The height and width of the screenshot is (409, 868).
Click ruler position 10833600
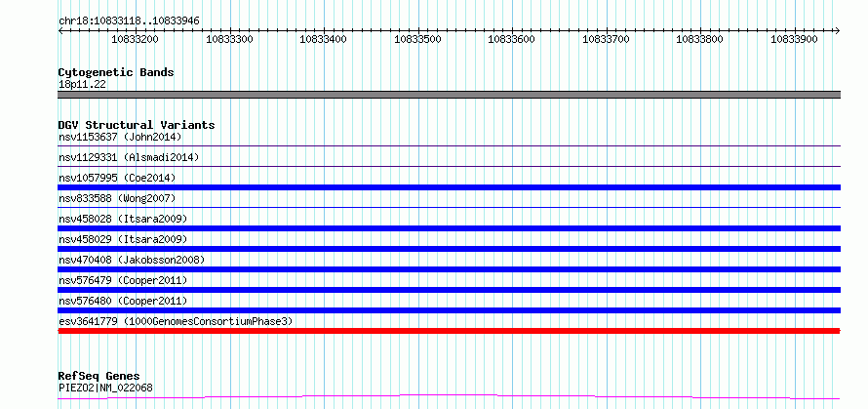pyautogui.click(x=511, y=39)
